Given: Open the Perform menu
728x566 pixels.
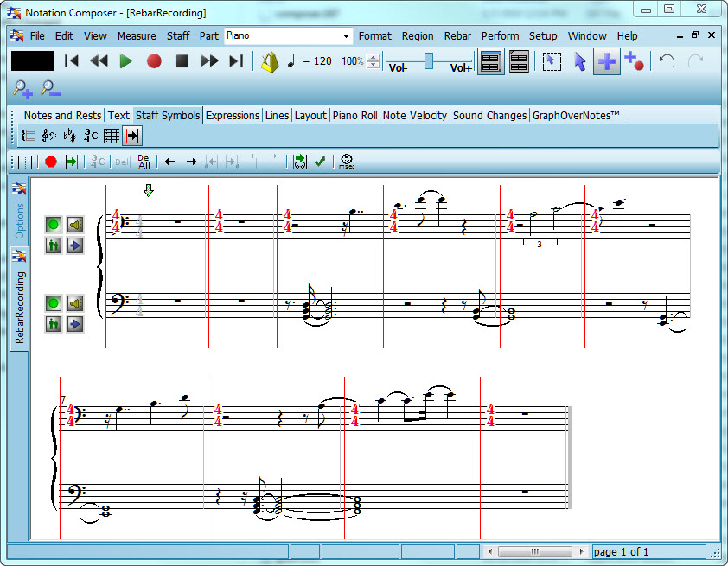Looking at the screenshot, I should pos(500,35).
